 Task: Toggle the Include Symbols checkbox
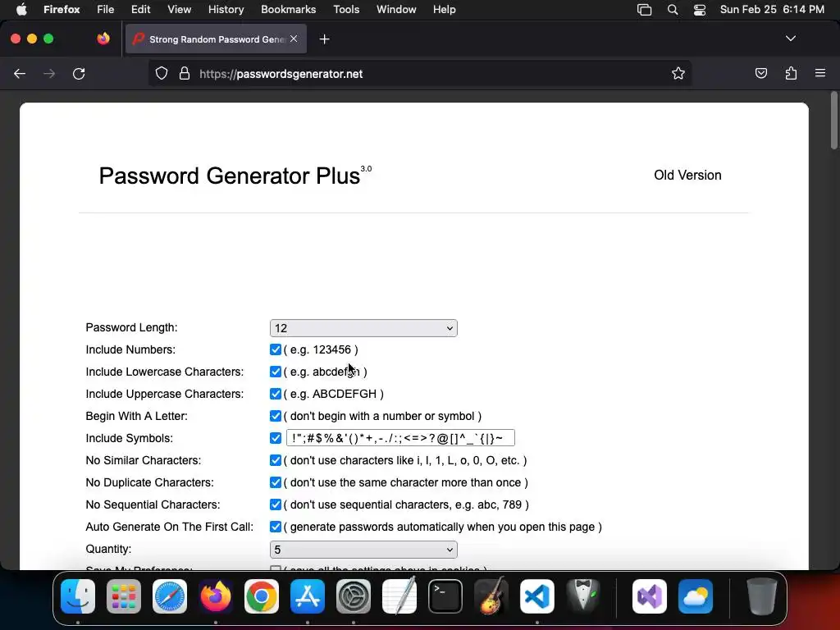pyautogui.click(x=276, y=438)
